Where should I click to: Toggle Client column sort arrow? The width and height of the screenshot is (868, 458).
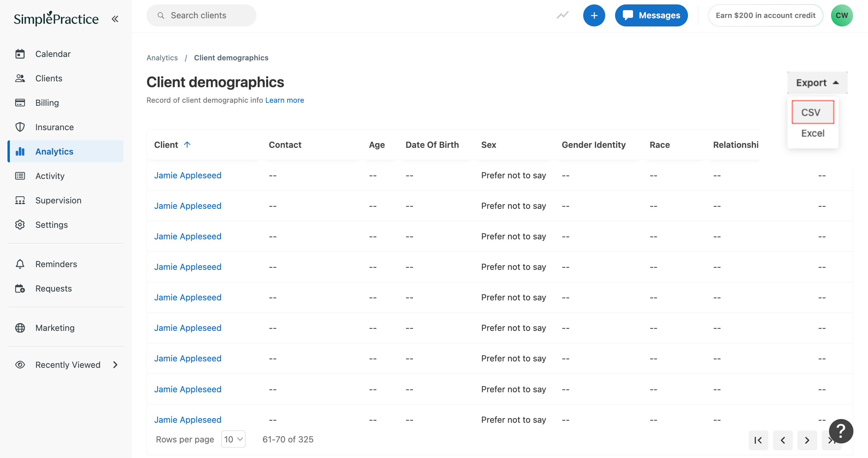click(x=187, y=145)
